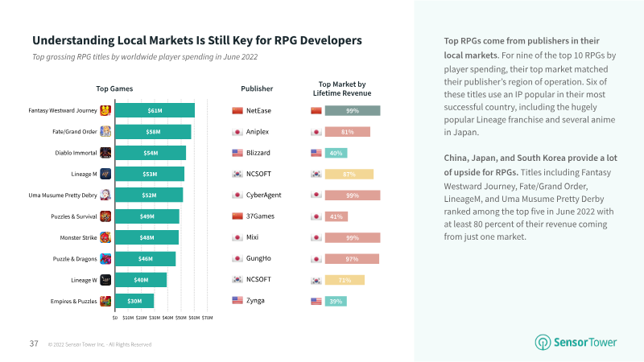Click the "Diablo Immortal" game label
Viewport: 644px width, 362px height.
pyautogui.click(x=76, y=153)
